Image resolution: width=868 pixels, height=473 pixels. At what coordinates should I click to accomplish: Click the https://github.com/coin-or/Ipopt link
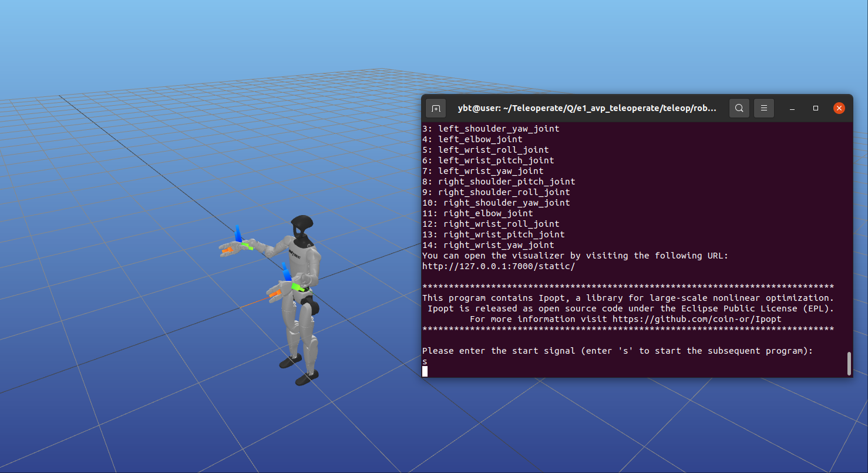697,319
